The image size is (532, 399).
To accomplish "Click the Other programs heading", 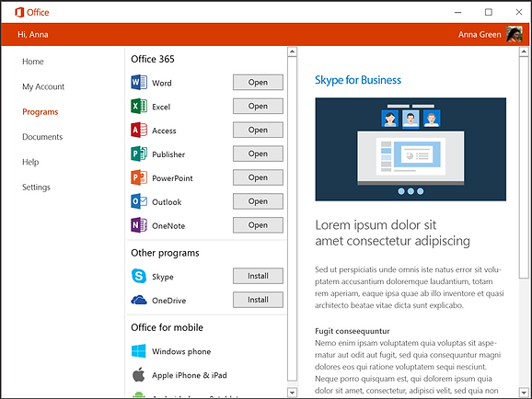I will pos(165,253).
